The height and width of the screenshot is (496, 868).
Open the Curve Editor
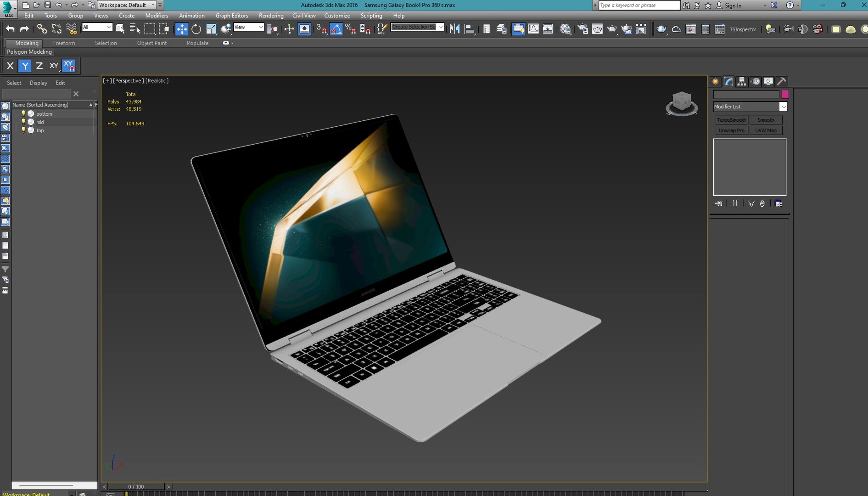coord(533,29)
